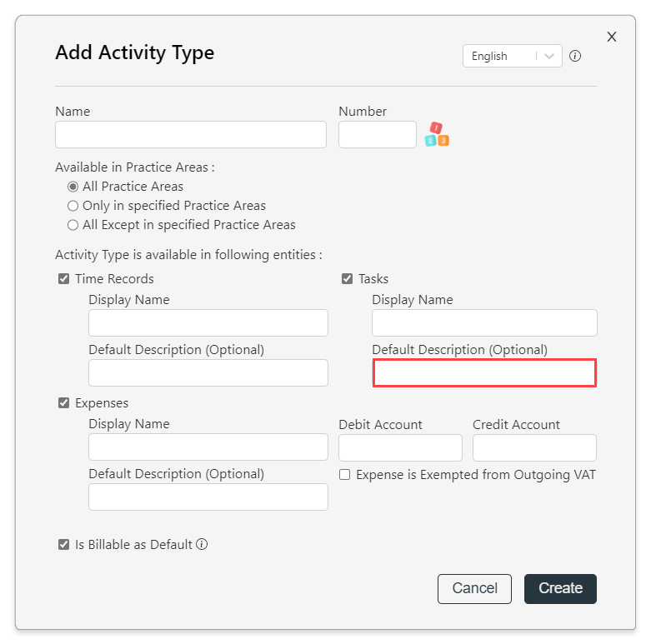Select All Practice Areas radio option
Viewport: 651px width, 644px height.
pyautogui.click(x=73, y=187)
